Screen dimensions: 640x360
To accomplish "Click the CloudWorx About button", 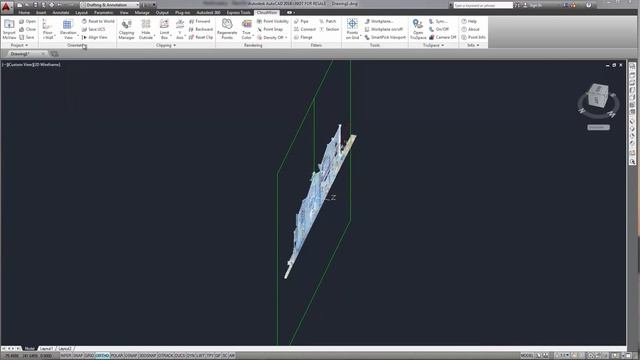I will click(471, 29).
